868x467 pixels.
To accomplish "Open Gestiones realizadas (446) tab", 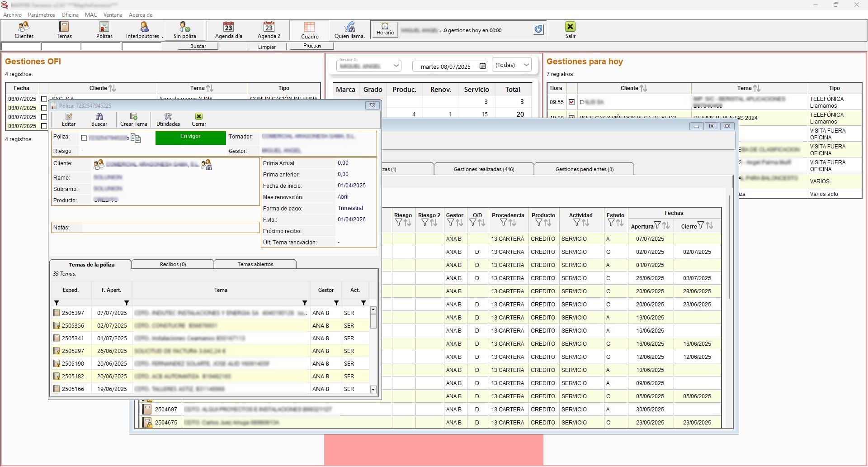I will click(484, 169).
